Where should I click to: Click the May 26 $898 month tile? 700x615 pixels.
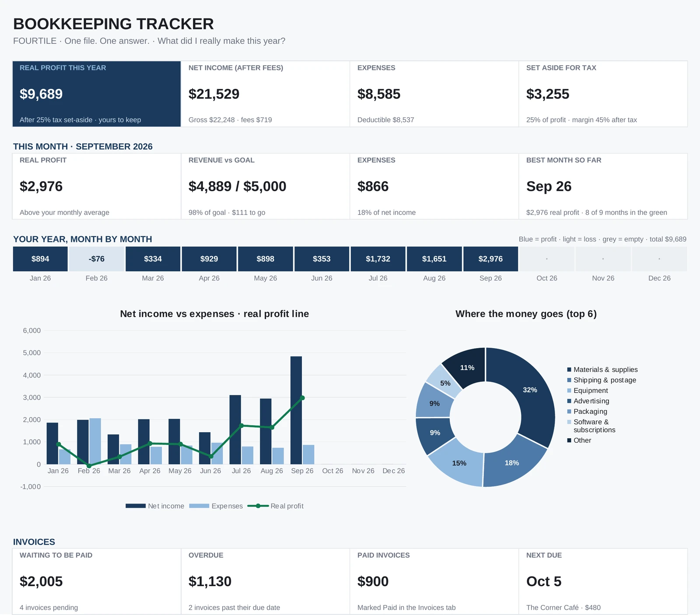point(266,259)
